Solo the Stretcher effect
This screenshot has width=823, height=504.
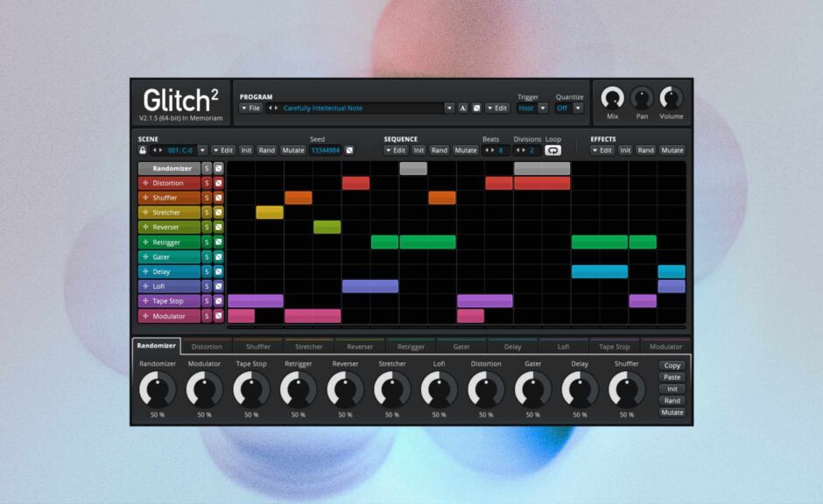[x=207, y=213]
